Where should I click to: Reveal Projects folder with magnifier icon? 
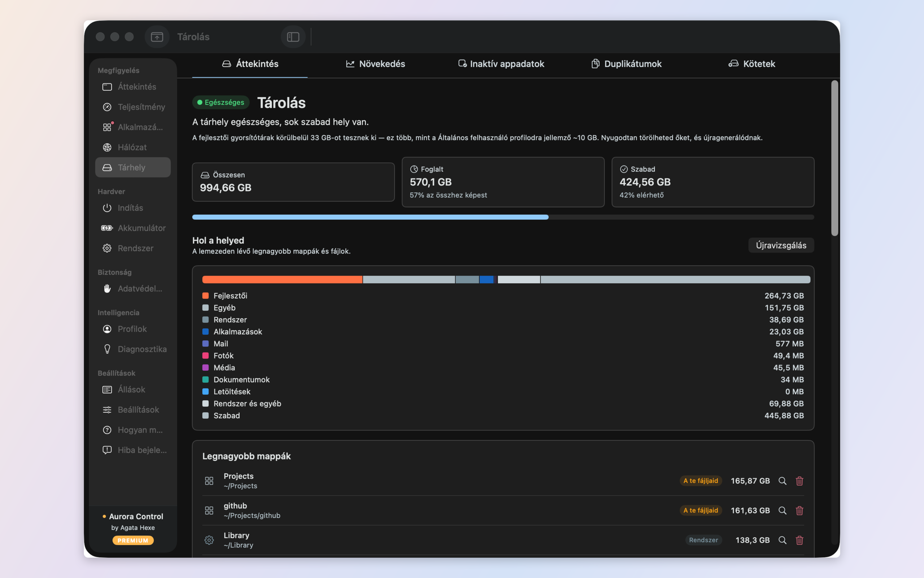783,481
